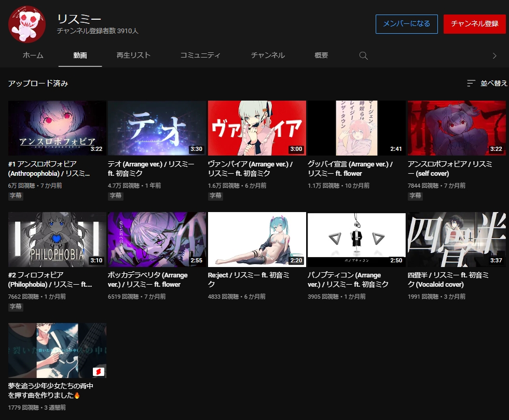This screenshot has height=420, width=509.
Task: Click title Re:ject / リスミー ft. 初音ミク
Action: pyautogui.click(x=249, y=279)
